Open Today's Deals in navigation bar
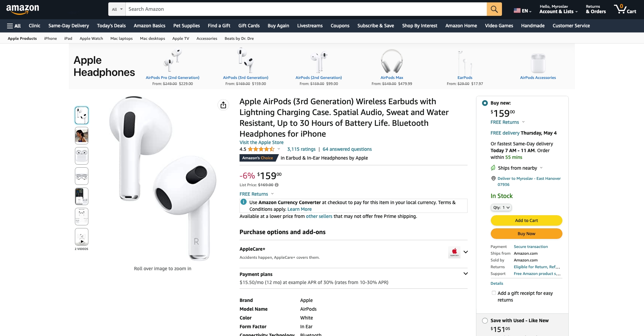 (x=111, y=26)
